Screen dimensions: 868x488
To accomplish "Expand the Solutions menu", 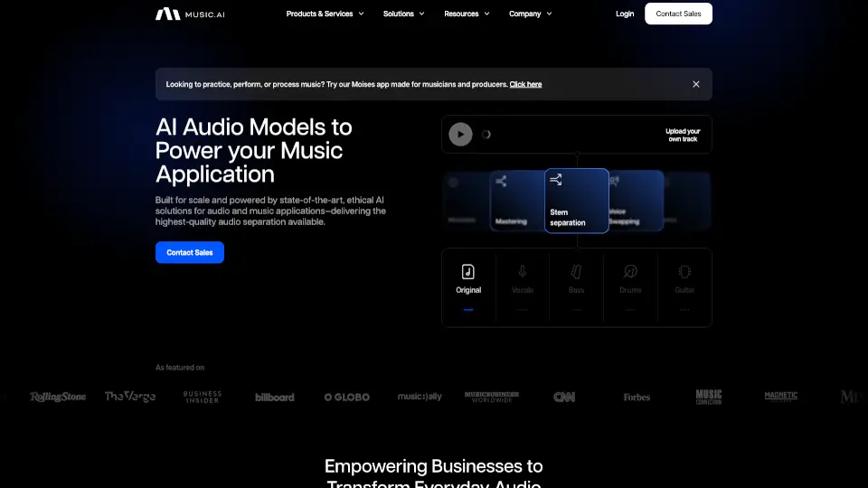I will pyautogui.click(x=403, y=14).
